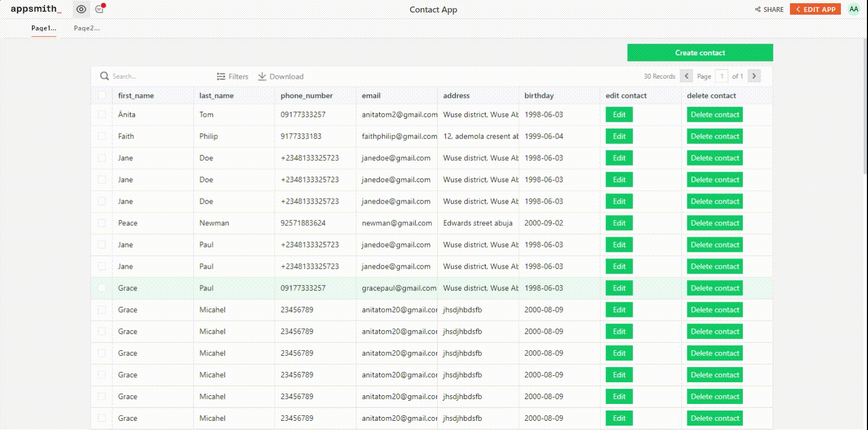Open the AA user profile avatar
868x430 pixels.
coord(853,9)
